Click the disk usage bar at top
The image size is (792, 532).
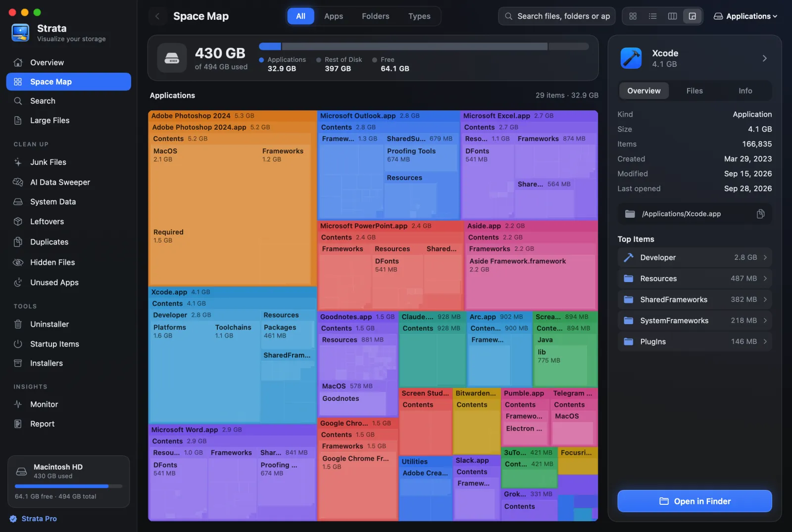click(424, 47)
